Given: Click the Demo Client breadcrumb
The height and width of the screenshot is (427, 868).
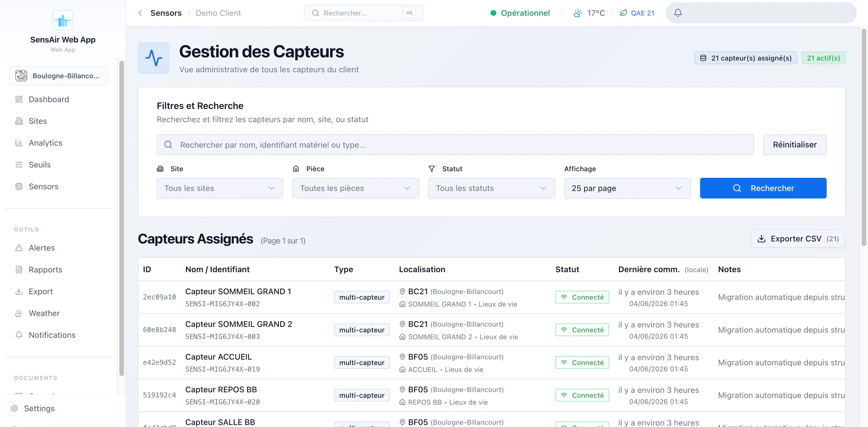Looking at the screenshot, I should (218, 13).
